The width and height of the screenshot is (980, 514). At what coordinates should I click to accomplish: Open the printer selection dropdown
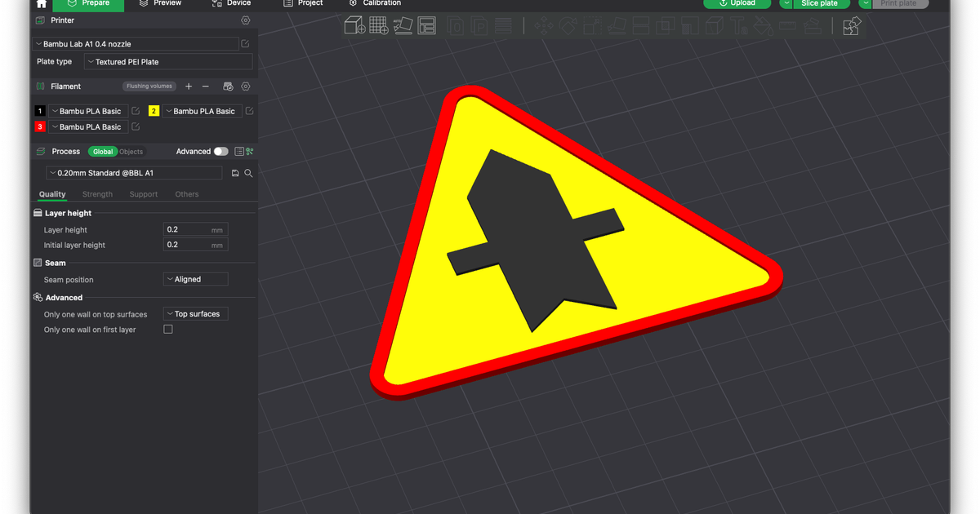136,43
